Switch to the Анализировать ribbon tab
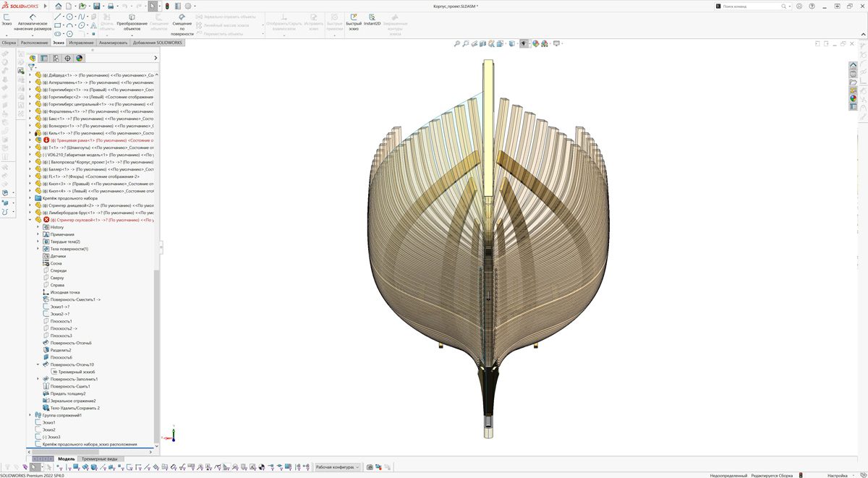The height and width of the screenshot is (478, 868). [x=114, y=43]
